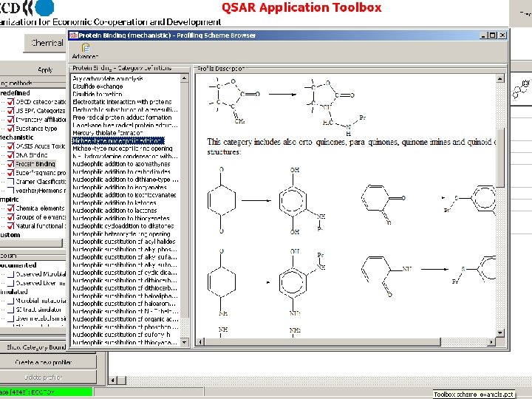Select Nucleophilic heterocycle ring opening

[121, 233]
